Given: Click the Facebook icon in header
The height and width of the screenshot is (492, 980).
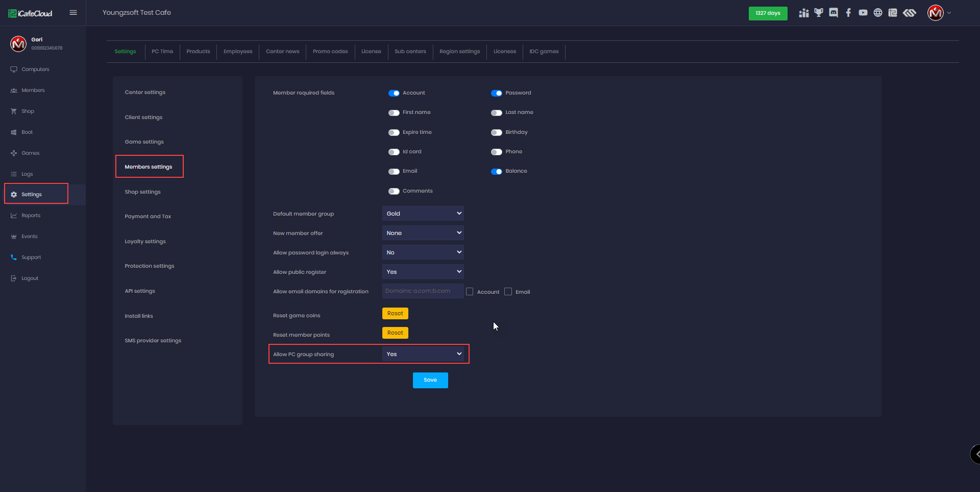Looking at the screenshot, I should coord(848,13).
